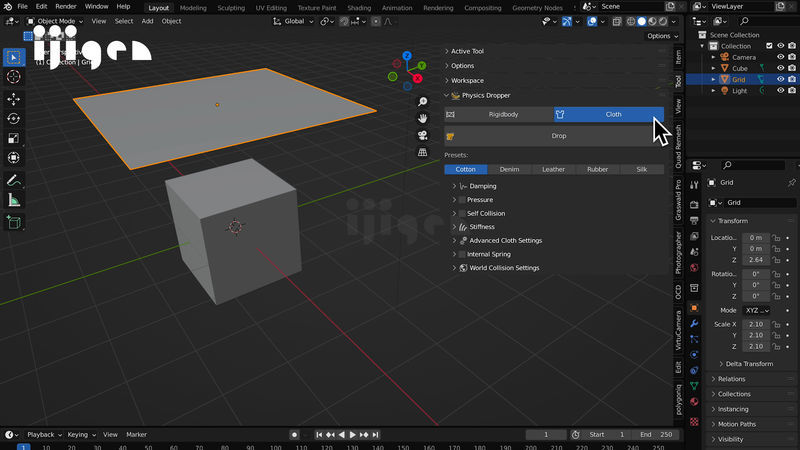The width and height of the screenshot is (800, 450).
Task: Click the Rigidbody button
Action: (499, 114)
